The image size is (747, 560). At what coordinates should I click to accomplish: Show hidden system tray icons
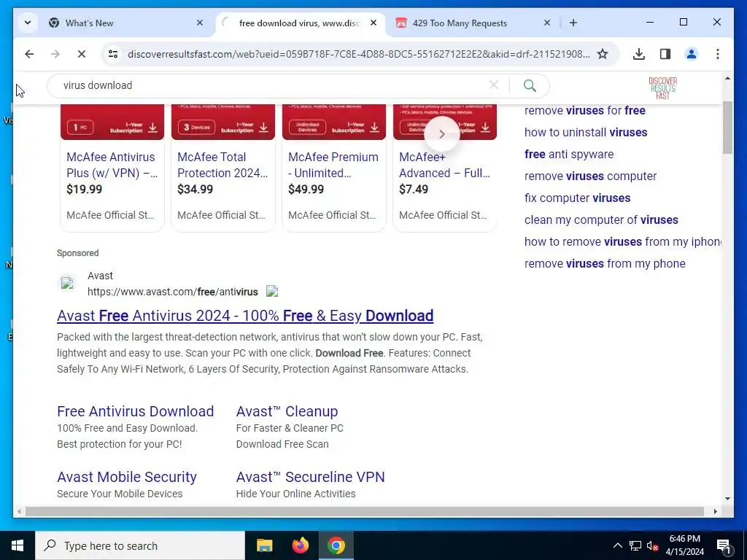coord(617,545)
